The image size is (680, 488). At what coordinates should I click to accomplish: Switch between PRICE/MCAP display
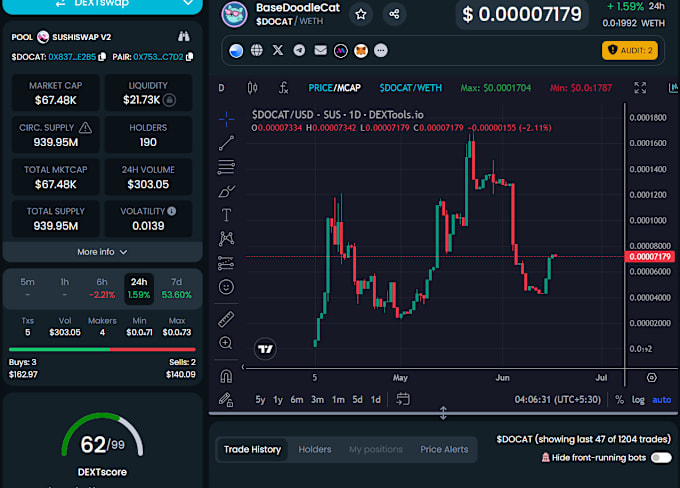tap(334, 88)
